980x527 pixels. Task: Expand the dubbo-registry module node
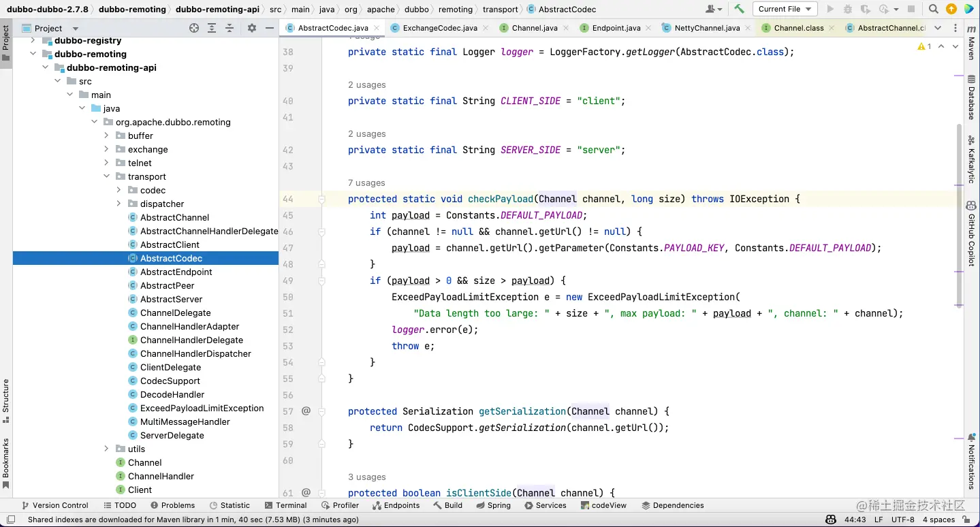pyautogui.click(x=33, y=41)
